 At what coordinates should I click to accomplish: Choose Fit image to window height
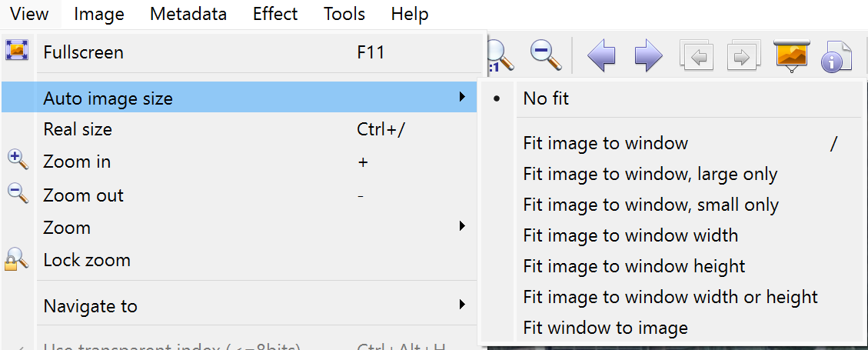634,266
